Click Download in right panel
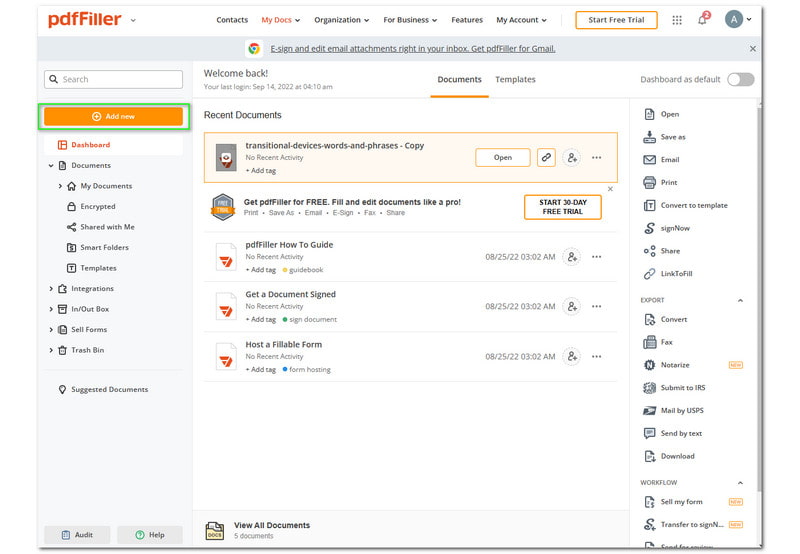The width and height of the screenshot is (800, 554). (669, 456)
